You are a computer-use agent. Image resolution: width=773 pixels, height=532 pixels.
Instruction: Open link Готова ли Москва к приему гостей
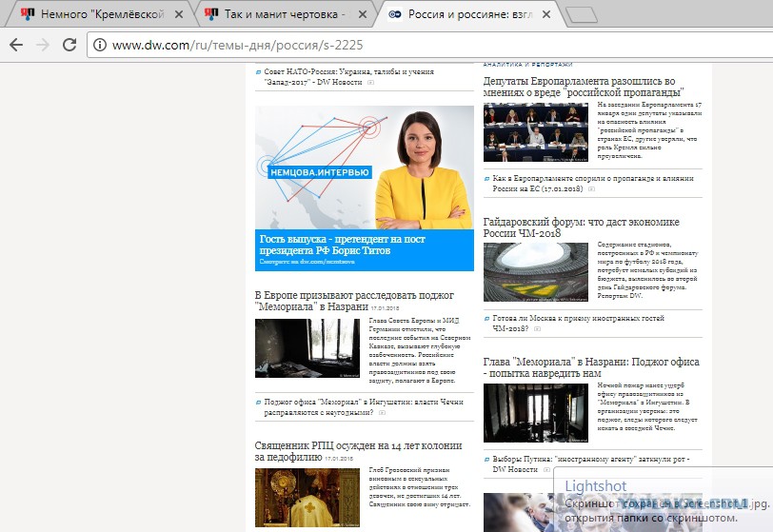pos(578,323)
